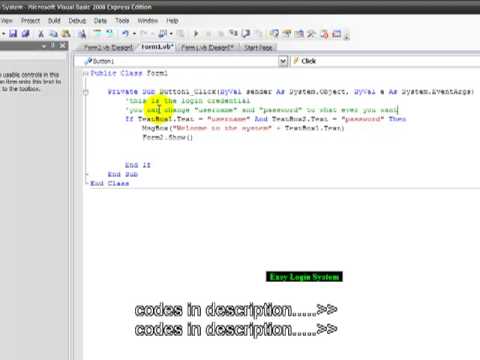Open the Help menu
This screenshot has width=480, height=360.
(172, 21)
